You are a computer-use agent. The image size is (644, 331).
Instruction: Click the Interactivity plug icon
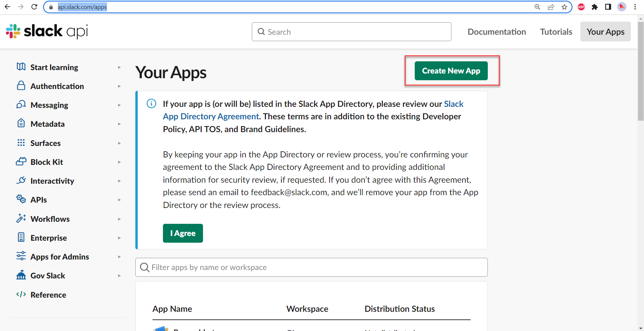[x=21, y=180]
